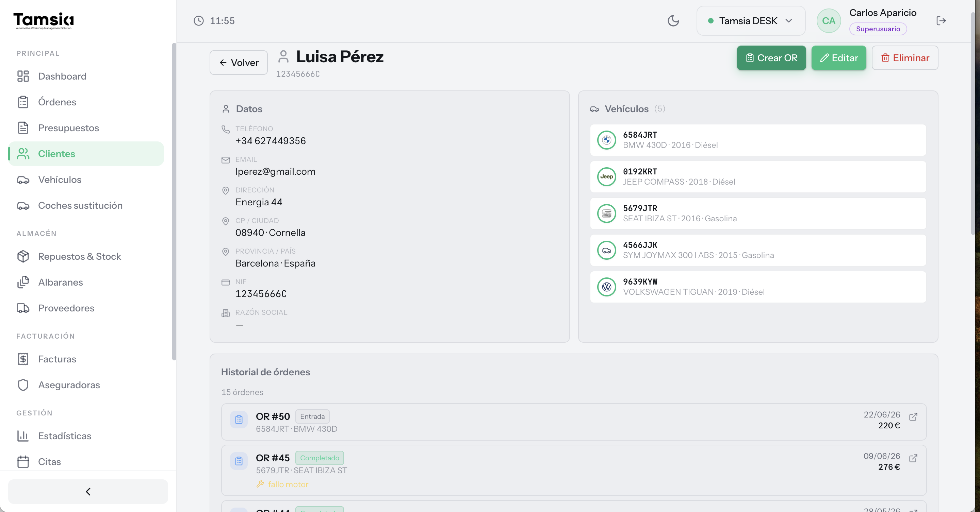Screen dimensions: 980x512
Task: Collapse the sidebar with the chevron button
Action: 88,492
